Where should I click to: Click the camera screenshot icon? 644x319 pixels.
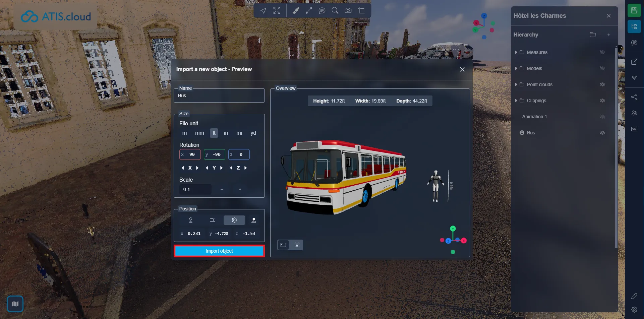point(348,11)
